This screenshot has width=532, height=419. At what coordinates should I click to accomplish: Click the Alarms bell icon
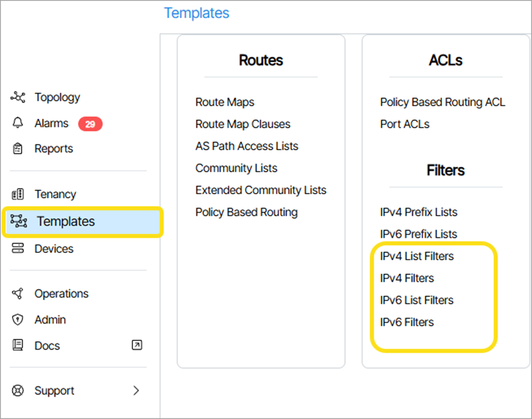(18, 124)
